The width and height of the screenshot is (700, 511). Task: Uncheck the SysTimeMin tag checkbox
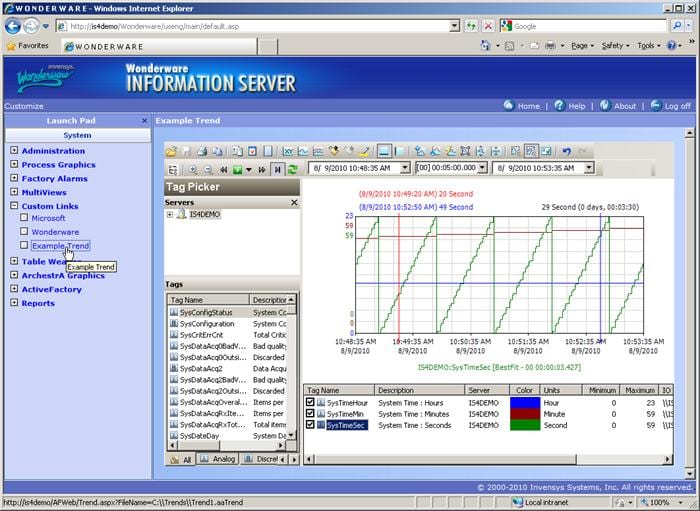click(310, 413)
